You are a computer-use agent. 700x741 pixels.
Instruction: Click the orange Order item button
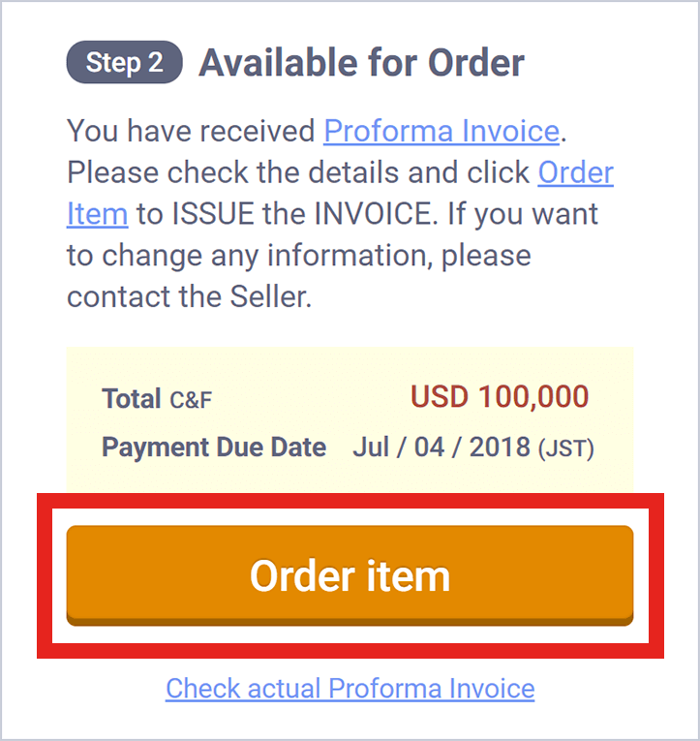click(350, 575)
